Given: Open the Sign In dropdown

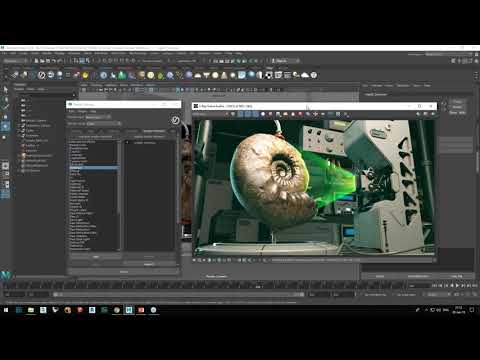Looking at the screenshot, I should point(285,61).
